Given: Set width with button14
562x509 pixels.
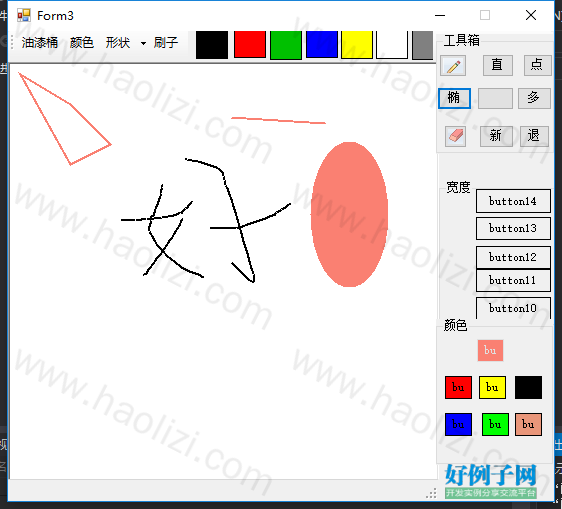Looking at the screenshot, I should pyautogui.click(x=513, y=201).
